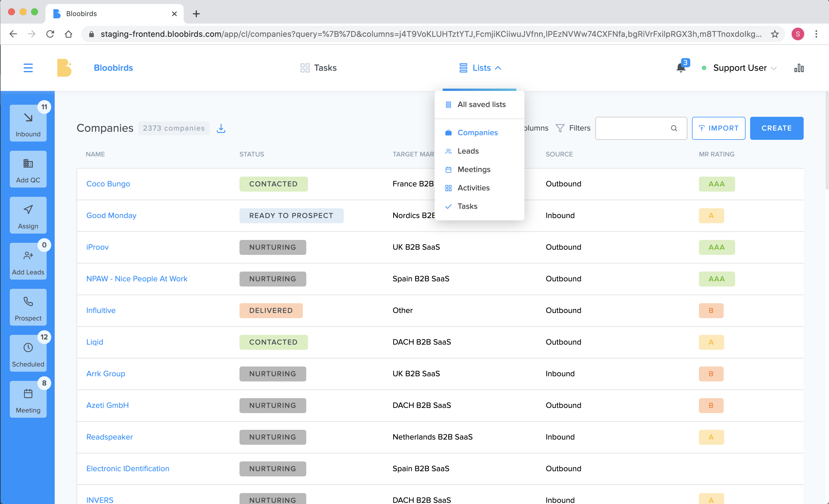
Task: Select Leads in Lists menu
Action: click(480, 151)
